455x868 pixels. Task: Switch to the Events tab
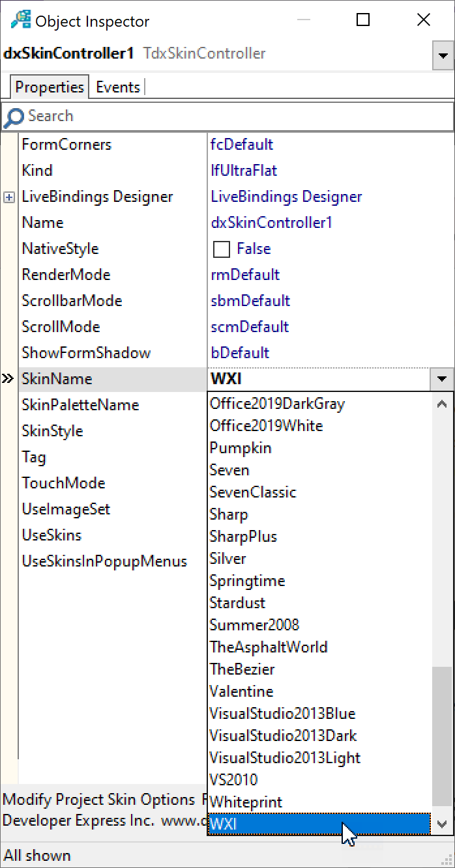click(x=118, y=87)
